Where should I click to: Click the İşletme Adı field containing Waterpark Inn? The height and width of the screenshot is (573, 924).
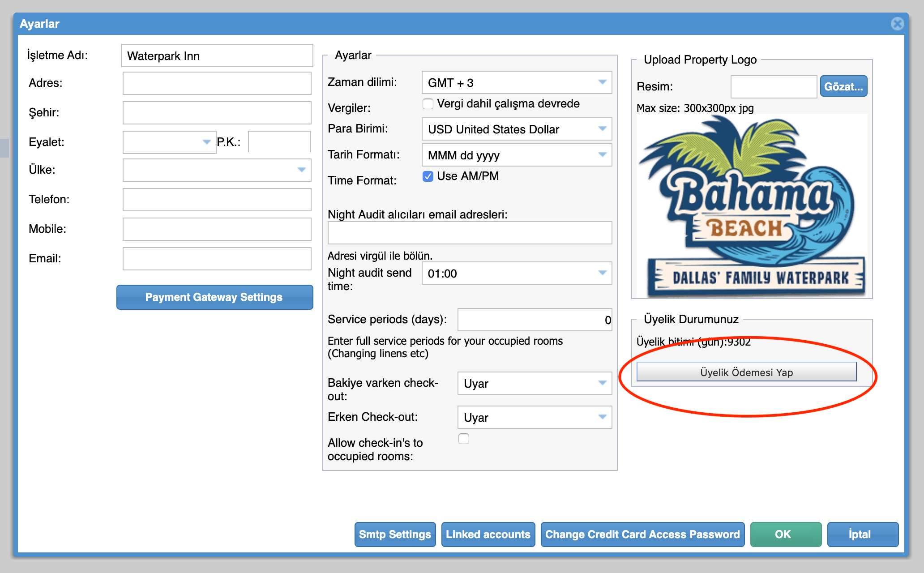pyautogui.click(x=217, y=56)
